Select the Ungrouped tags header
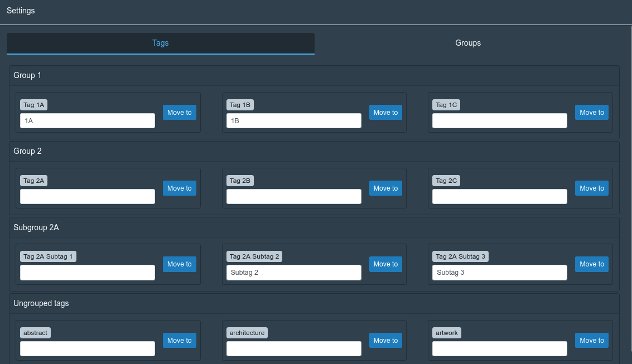This screenshot has width=632, height=364. coord(41,303)
